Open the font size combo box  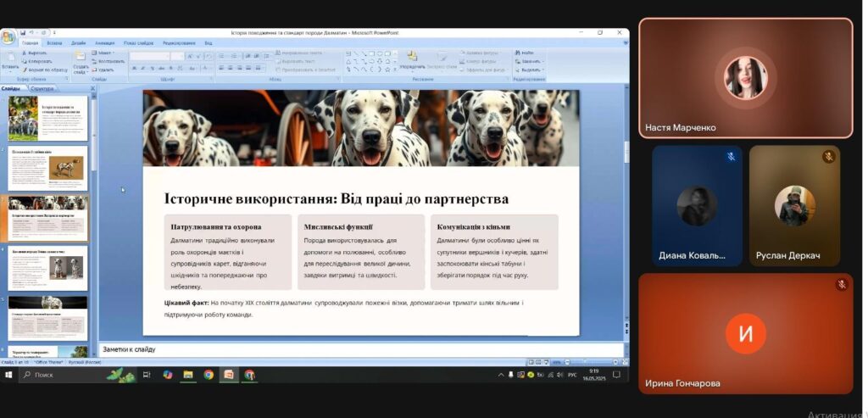(177, 56)
